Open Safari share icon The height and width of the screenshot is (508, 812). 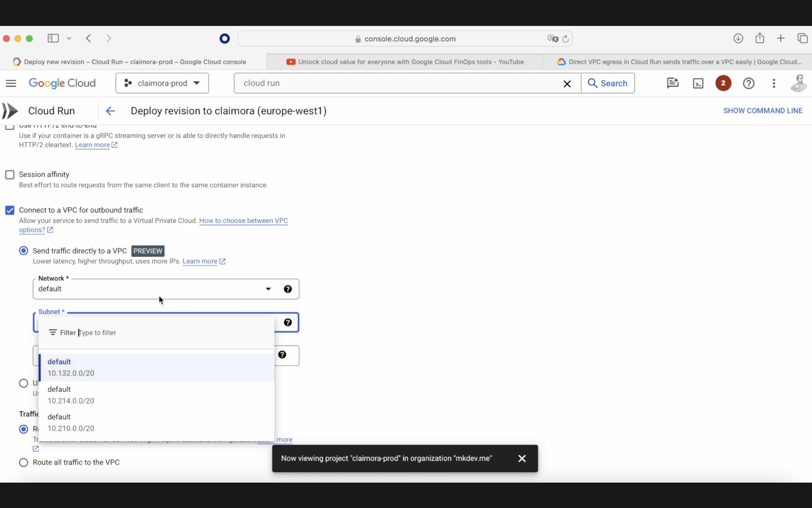(x=760, y=38)
